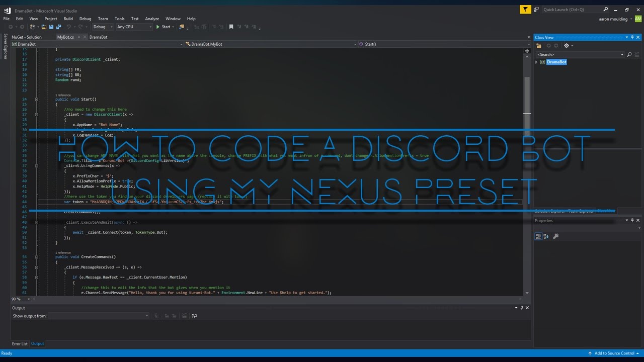The height and width of the screenshot is (362, 644).
Task: Open the File menu
Action: point(7,19)
